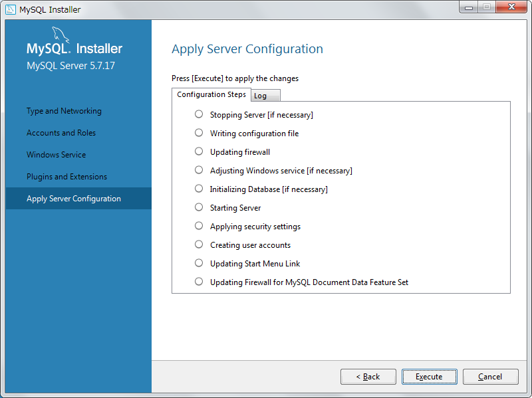
Task: Select the Starting Server step circle
Action: [199, 207]
